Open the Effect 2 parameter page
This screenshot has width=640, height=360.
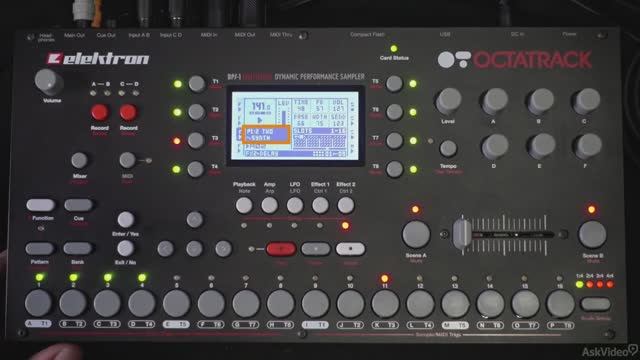(346, 205)
